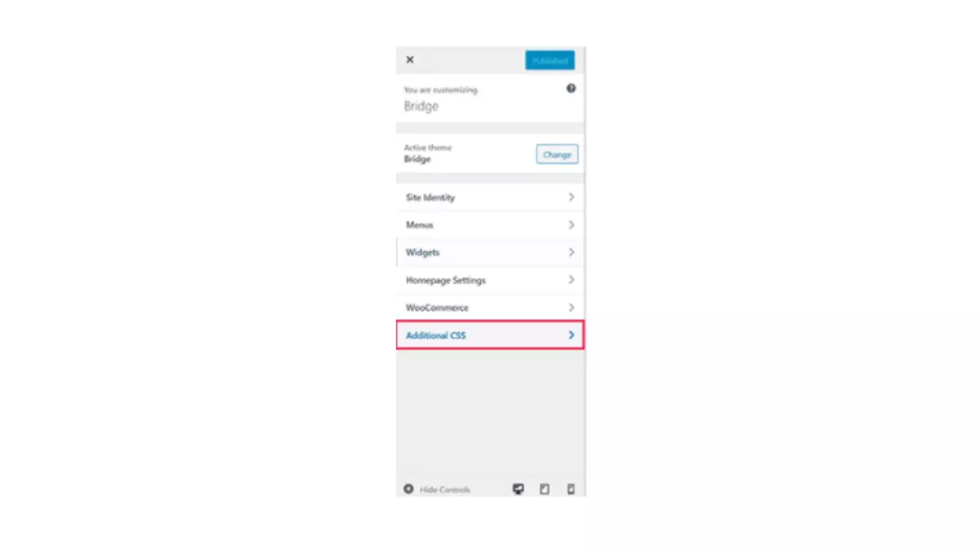Open the Menus section
This screenshot has width=980, height=551.
coord(490,225)
